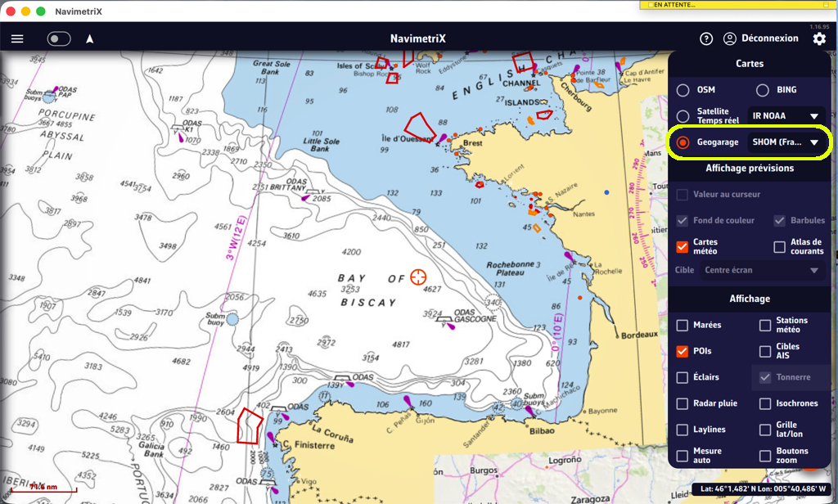Click the magenta beacon beside Bilbao
Viewport: 838px width, 504px height.
click(529, 411)
